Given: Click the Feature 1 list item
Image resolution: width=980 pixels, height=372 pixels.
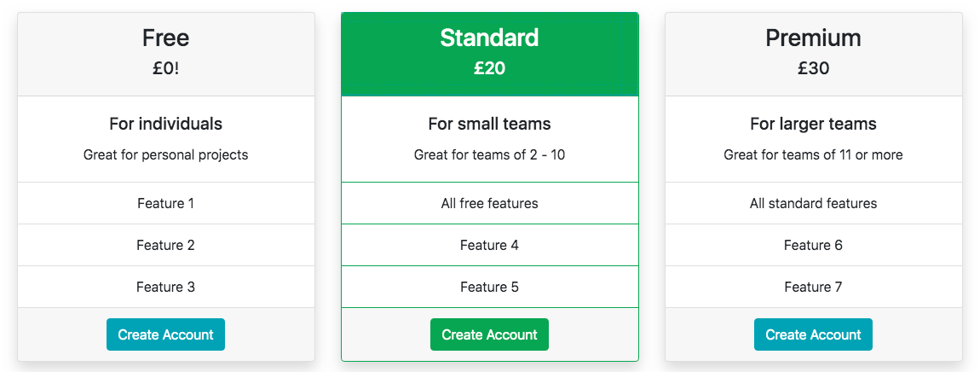Looking at the screenshot, I should [x=165, y=203].
